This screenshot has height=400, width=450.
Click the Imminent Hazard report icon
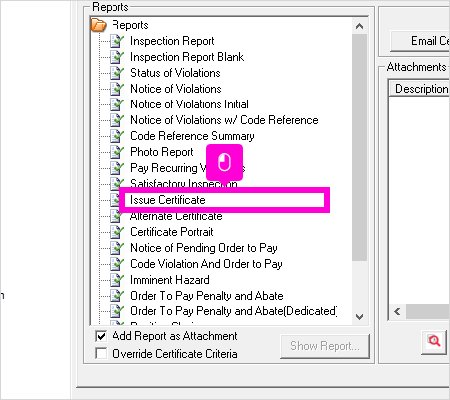point(117,280)
